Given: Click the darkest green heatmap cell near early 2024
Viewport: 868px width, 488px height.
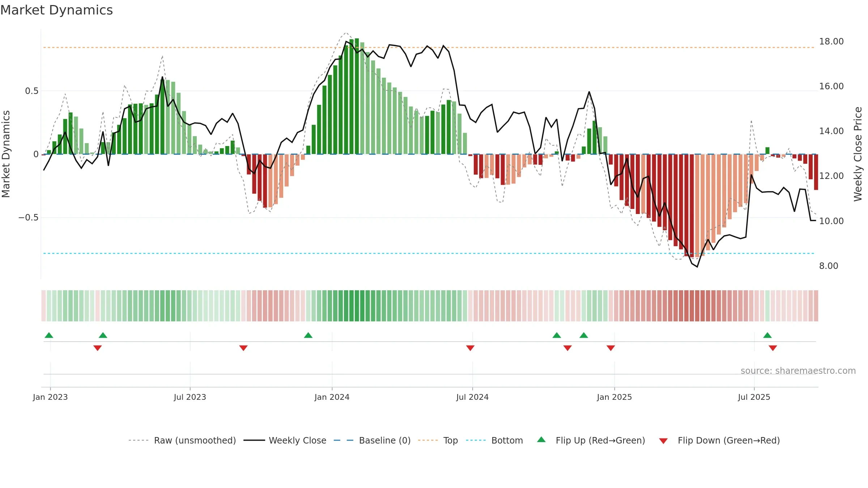Looking at the screenshot, I should point(357,306).
